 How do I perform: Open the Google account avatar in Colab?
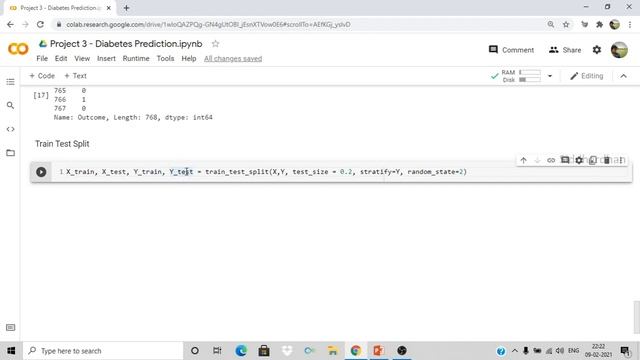tap(619, 50)
